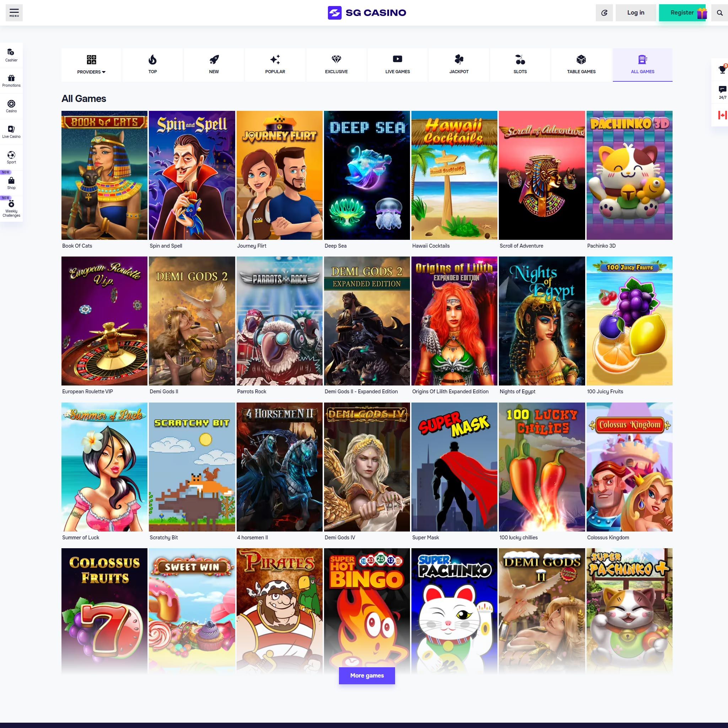Toggle the theme switch icon beside Log in
The image size is (728, 728).
point(604,13)
